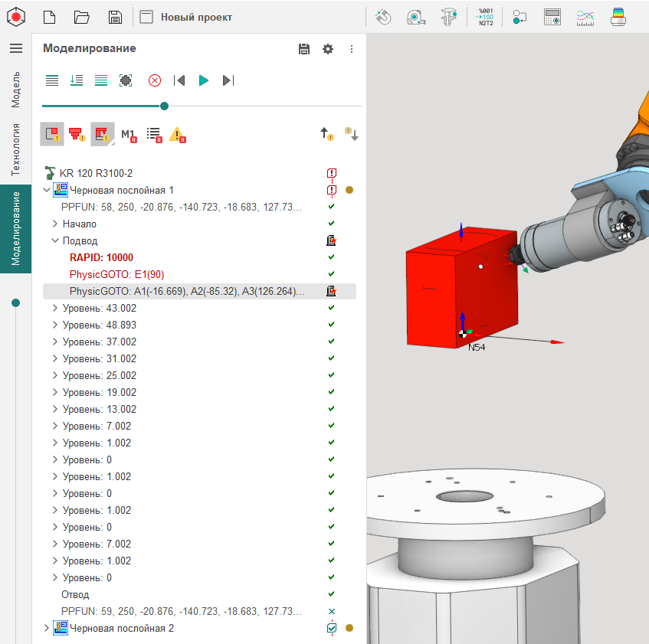Open the NC code G-code viewer
Viewport: 649px width, 644px height.
pyautogui.click(x=485, y=17)
